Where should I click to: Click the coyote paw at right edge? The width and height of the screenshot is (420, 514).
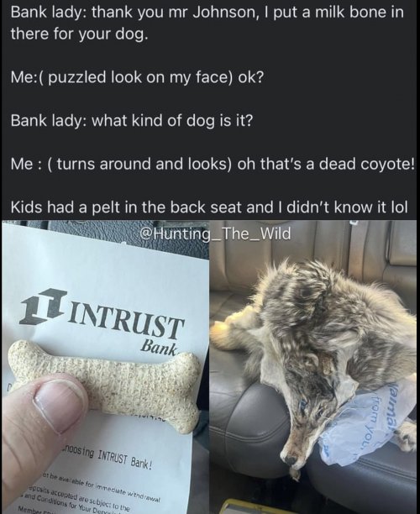point(407,436)
